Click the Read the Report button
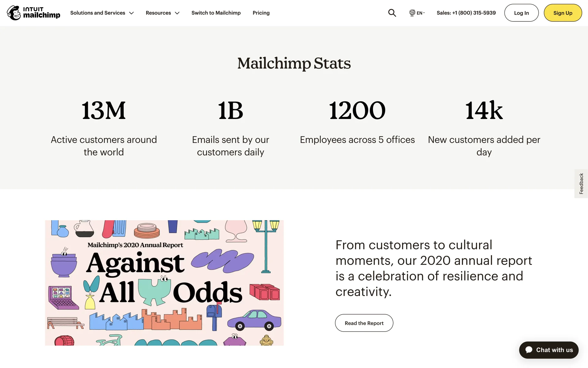 pos(364,323)
